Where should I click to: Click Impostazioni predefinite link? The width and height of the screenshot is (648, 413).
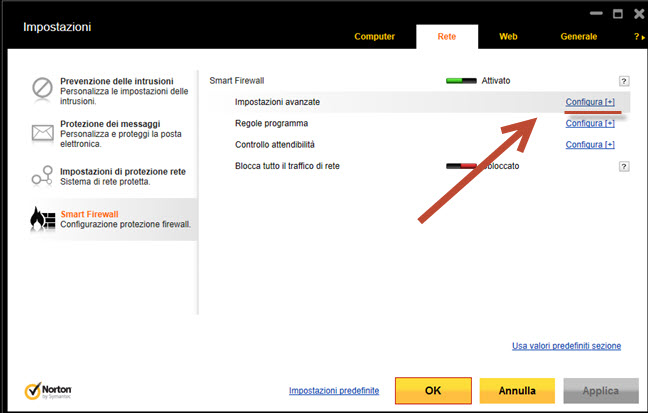click(334, 390)
